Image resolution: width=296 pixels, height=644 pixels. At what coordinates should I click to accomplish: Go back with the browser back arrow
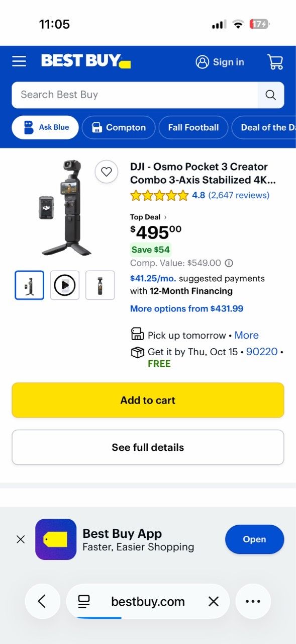[x=42, y=601]
